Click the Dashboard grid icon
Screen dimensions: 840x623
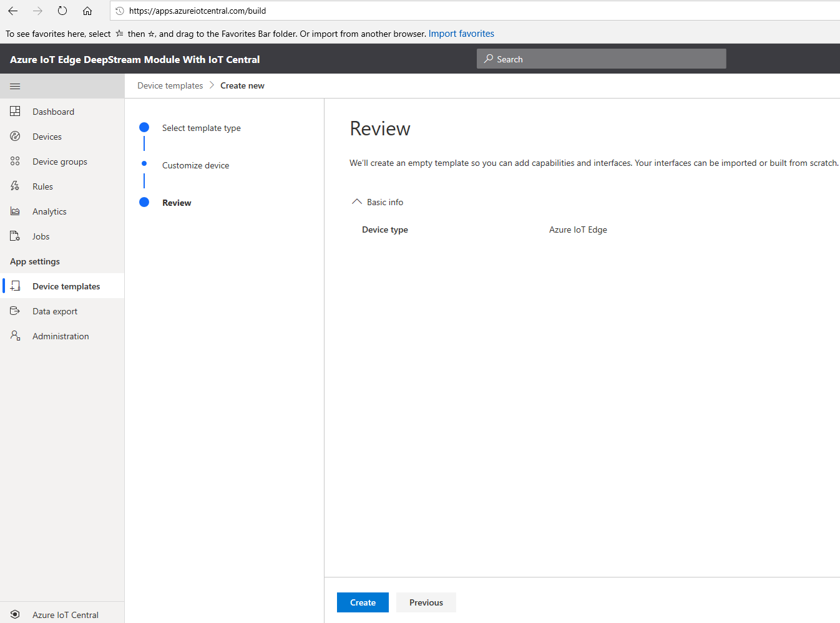(x=15, y=111)
